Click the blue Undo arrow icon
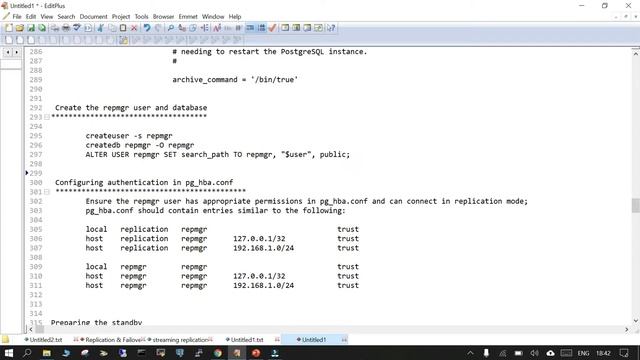The height and width of the screenshot is (360, 640). tap(147, 28)
